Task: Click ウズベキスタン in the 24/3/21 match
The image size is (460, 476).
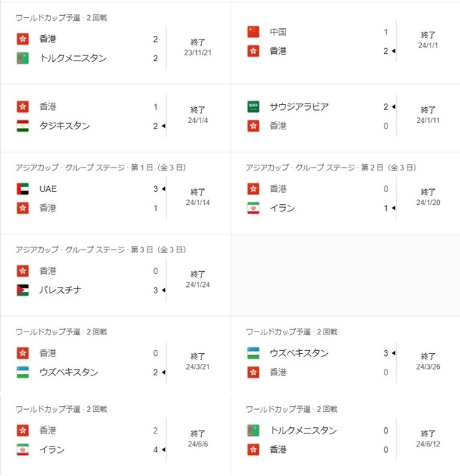Action: point(69,372)
